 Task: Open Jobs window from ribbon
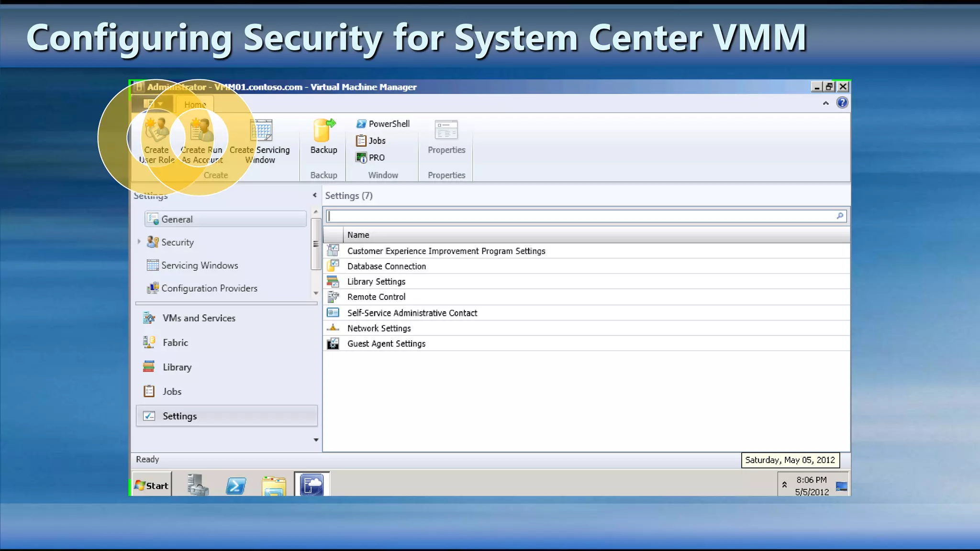[370, 141]
